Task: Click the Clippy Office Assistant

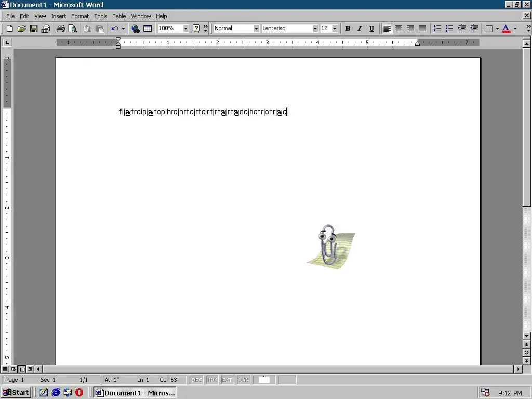Action: [x=331, y=247]
